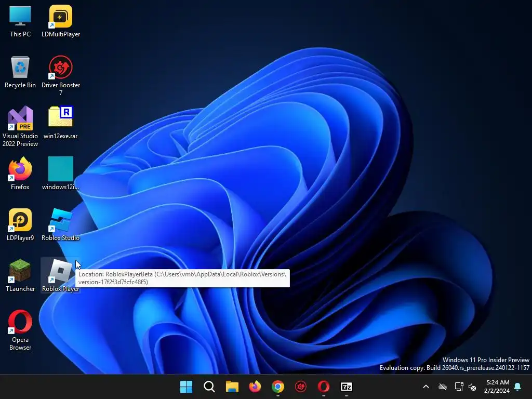Switch to Opera in the taskbar
This screenshot has width=532, height=399.
coord(323,387)
